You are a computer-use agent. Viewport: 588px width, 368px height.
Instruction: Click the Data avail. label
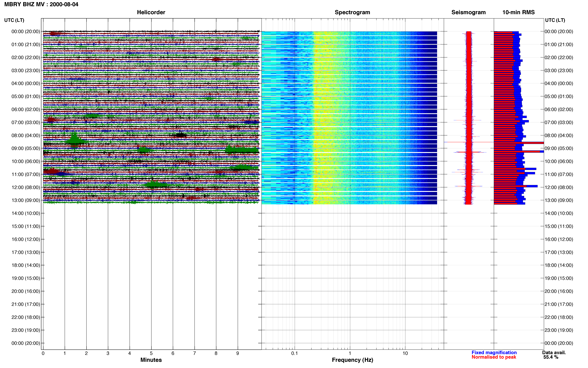[x=554, y=352]
